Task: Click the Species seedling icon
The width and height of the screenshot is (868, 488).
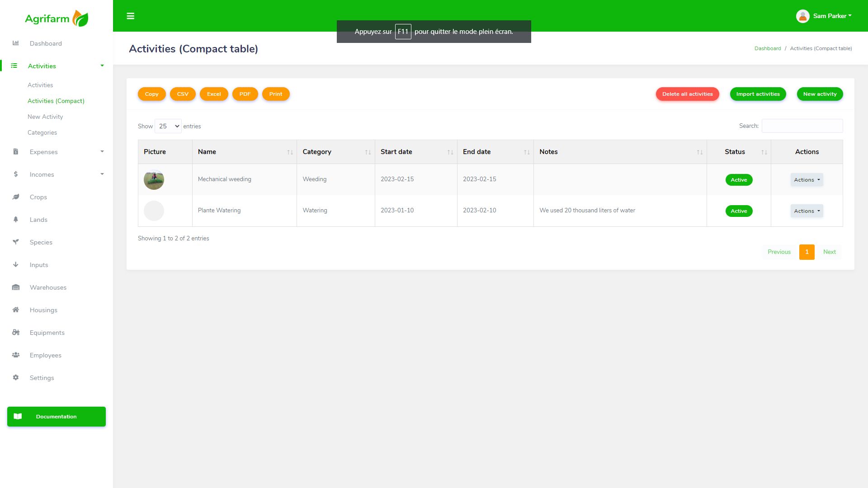Action: tap(16, 242)
